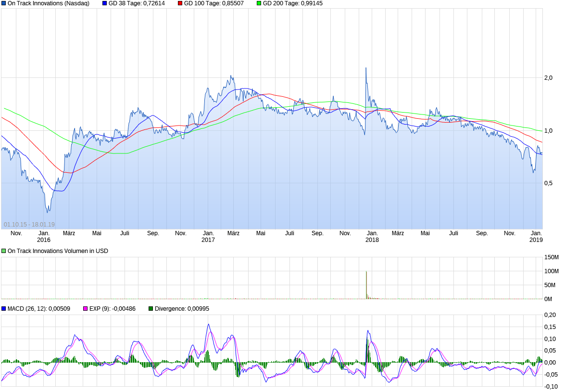This screenshot has height=392, width=565.
Task: Click the '0,00' MACD axis label
Action: pyautogui.click(x=550, y=363)
